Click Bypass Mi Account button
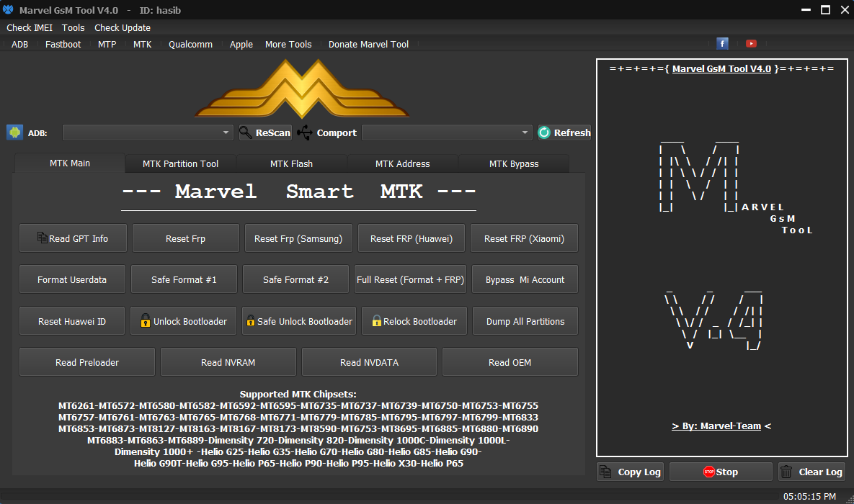Image resolution: width=854 pixels, height=504 pixels. tap(525, 279)
